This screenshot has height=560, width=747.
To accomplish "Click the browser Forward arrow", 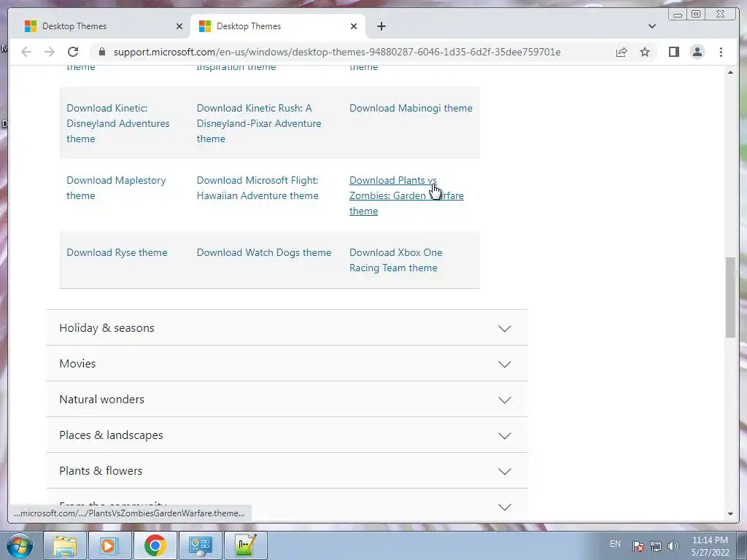I will pos(50,52).
